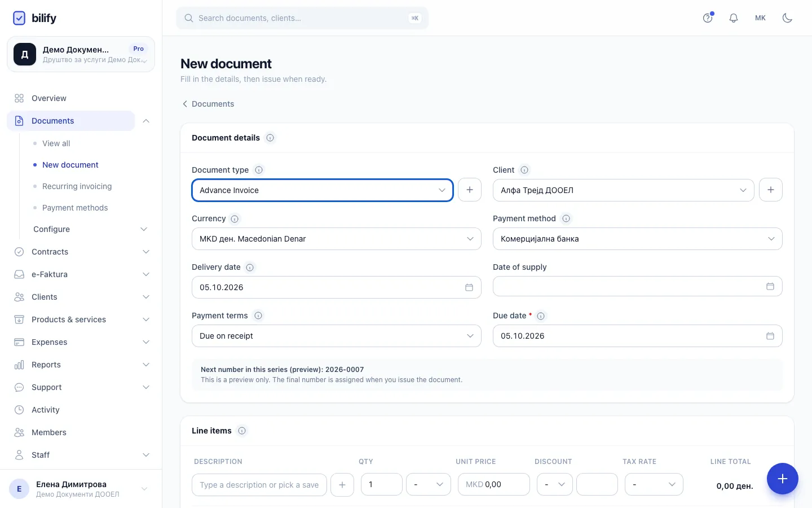Switch language via MK button
Image resolution: width=812 pixels, height=508 pixels.
pyautogui.click(x=760, y=18)
